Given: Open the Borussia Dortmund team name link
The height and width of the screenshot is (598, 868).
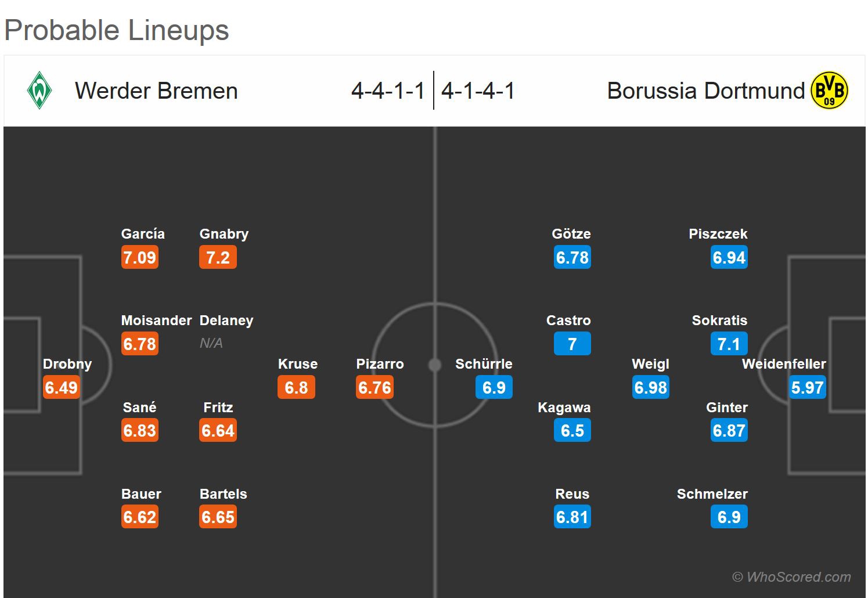Looking at the screenshot, I should click(x=705, y=91).
